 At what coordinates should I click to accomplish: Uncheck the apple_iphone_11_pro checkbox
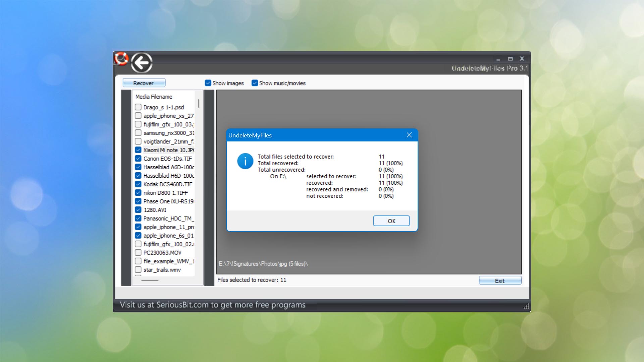[138, 227]
